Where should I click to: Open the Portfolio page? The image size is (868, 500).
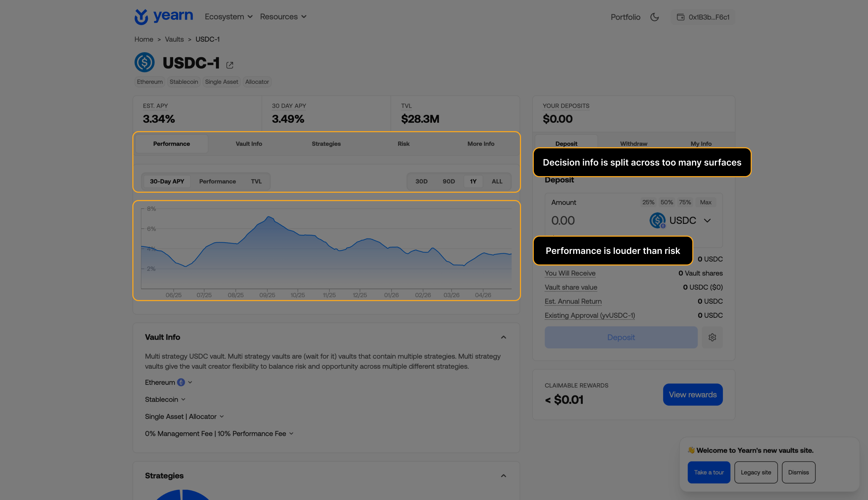(625, 17)
